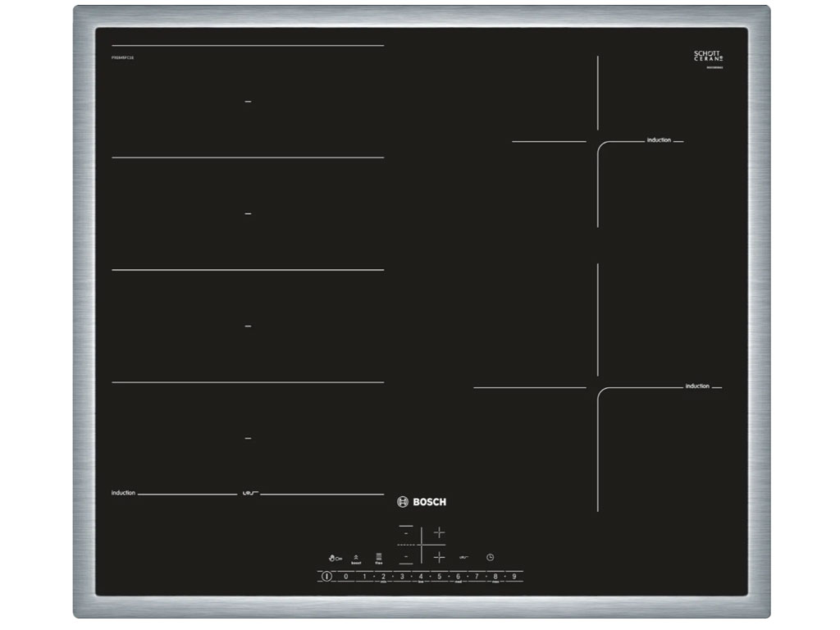Switch on the flex zone function
Image resolution: width=840 pixels, height=630 pixels.
click(379, 558)
